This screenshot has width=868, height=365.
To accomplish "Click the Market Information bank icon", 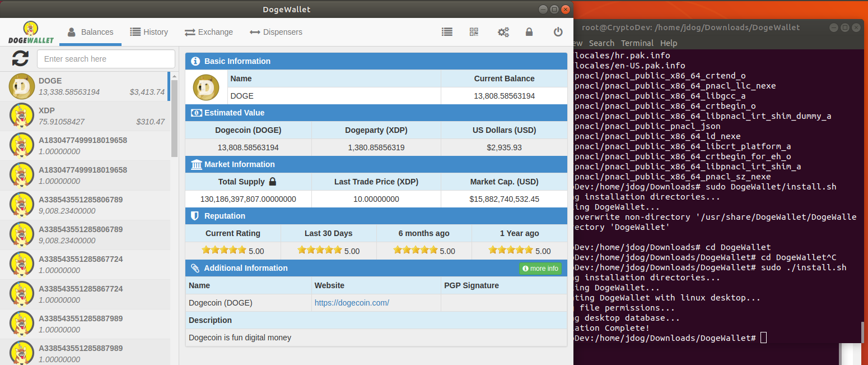I will [197, 164].
